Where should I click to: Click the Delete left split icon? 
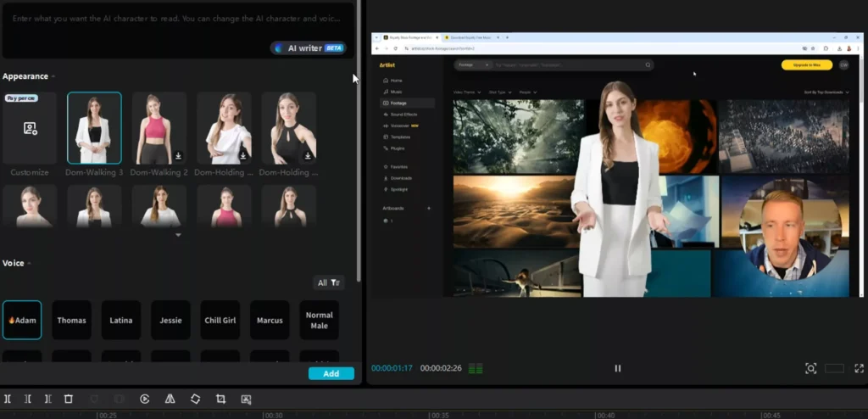click(x=28, y=399)
